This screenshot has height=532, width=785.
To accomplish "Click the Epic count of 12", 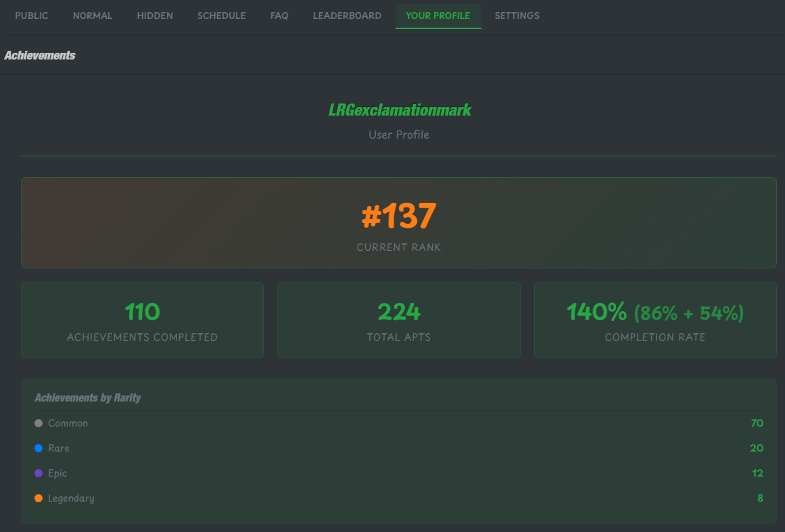I will point(757,473).
